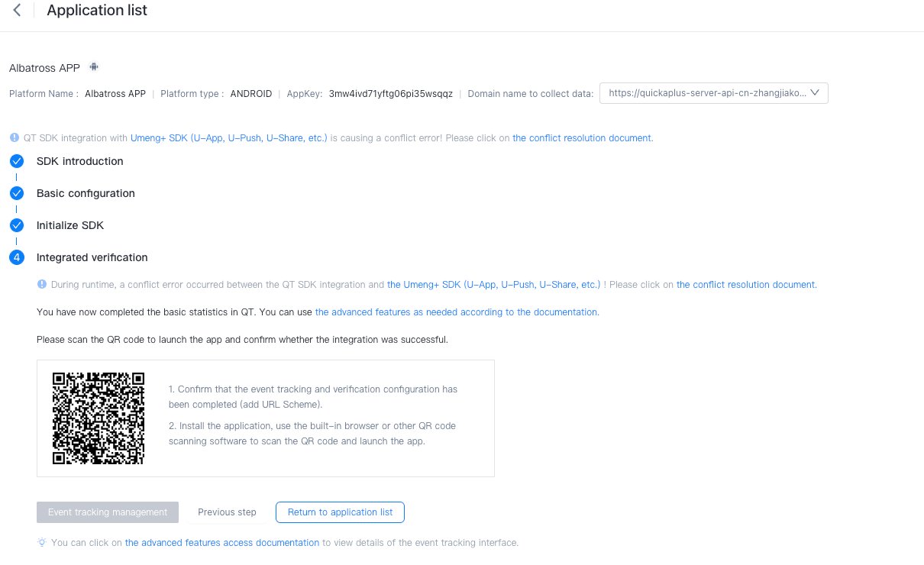
Task: Click the instruction 'Confirm that the event tracking' text
Action: [x=313, y=397]
